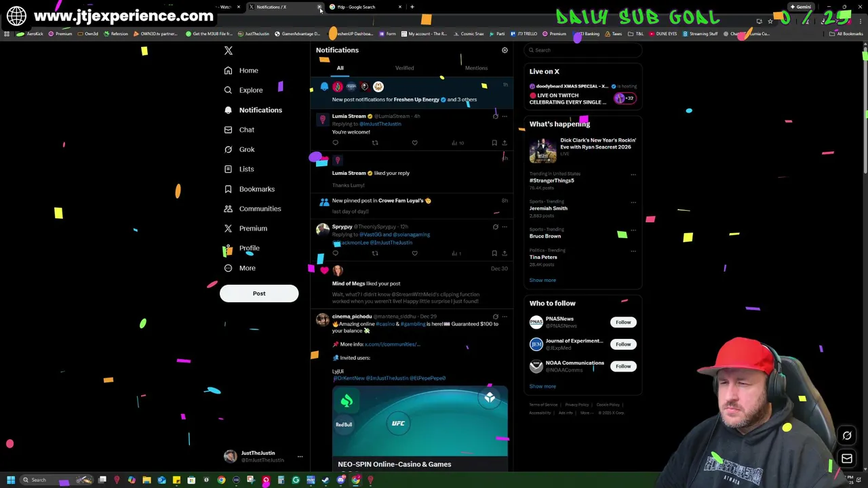Viewport: 868px width, 488px height.
Task: Open the Bruce Brown trending topic
Action: point(545,237)
